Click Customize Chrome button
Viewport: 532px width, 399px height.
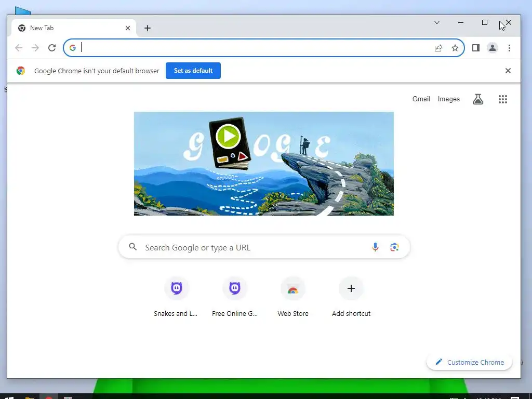[469, 362]
